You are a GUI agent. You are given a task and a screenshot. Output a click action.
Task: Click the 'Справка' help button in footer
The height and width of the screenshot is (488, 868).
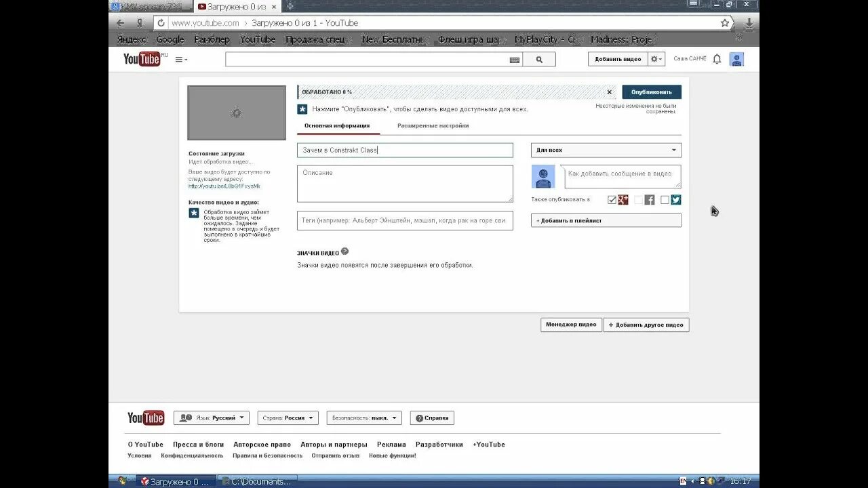click(432, 418)
